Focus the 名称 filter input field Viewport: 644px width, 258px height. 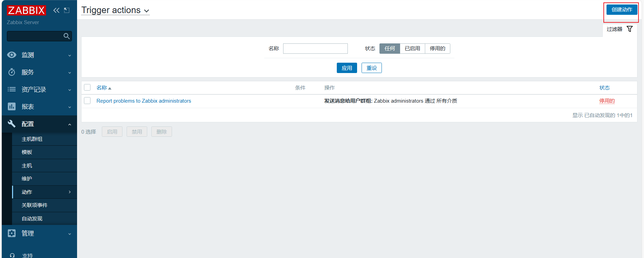coord(315,49)
